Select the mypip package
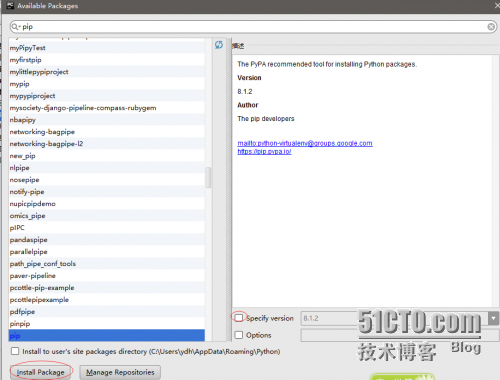This screenshot has height=380, width=500. 107,84
